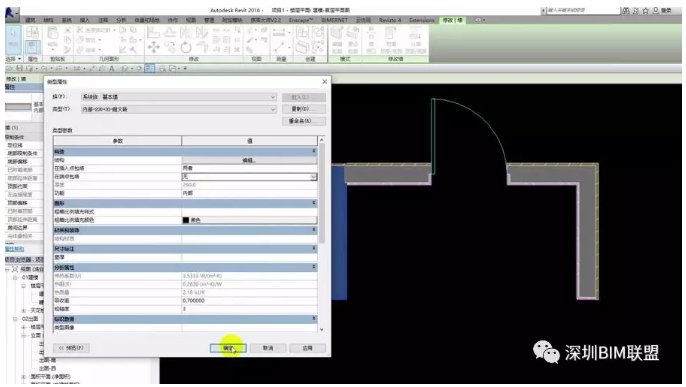The height and width of the screenshot is (387, 686).
Task: Collapse the 标识数据 parameter group
Action: pyautogui.click(x=314, y=319)
